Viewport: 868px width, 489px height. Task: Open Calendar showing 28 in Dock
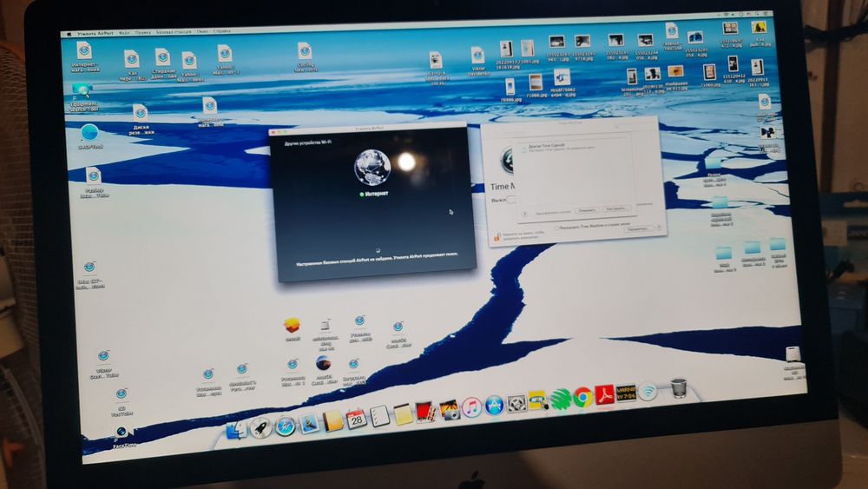[356, 419]
